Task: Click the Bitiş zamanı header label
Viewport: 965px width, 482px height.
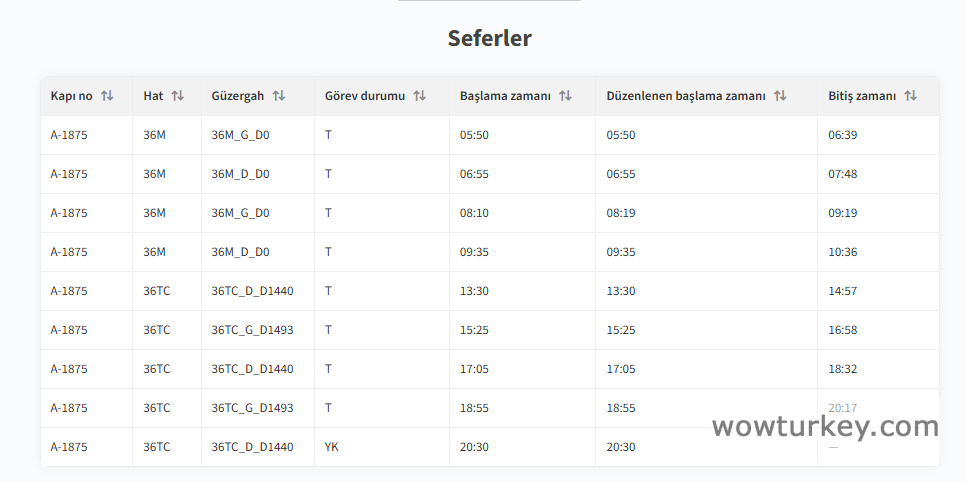Action: [862, 96]
